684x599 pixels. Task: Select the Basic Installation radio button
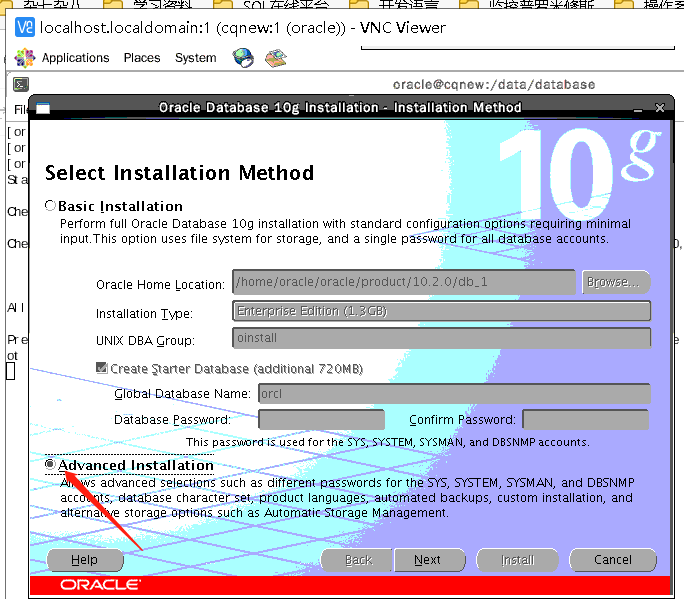50,205
